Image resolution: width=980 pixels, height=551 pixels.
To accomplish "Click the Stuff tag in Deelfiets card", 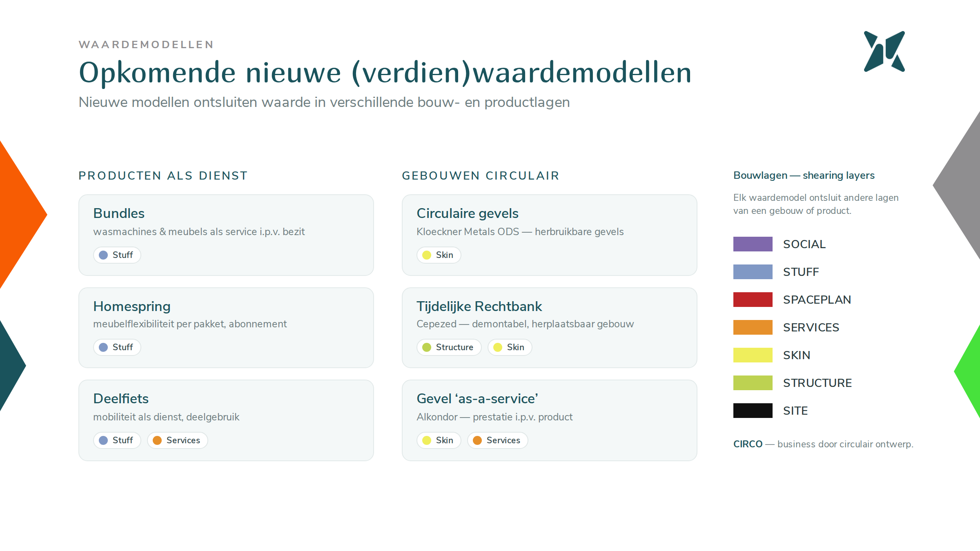I will pyautogui.click(x=117, y=440).
